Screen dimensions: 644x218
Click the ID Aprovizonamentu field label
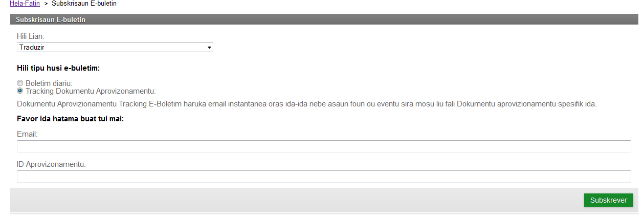click(51, 164)
